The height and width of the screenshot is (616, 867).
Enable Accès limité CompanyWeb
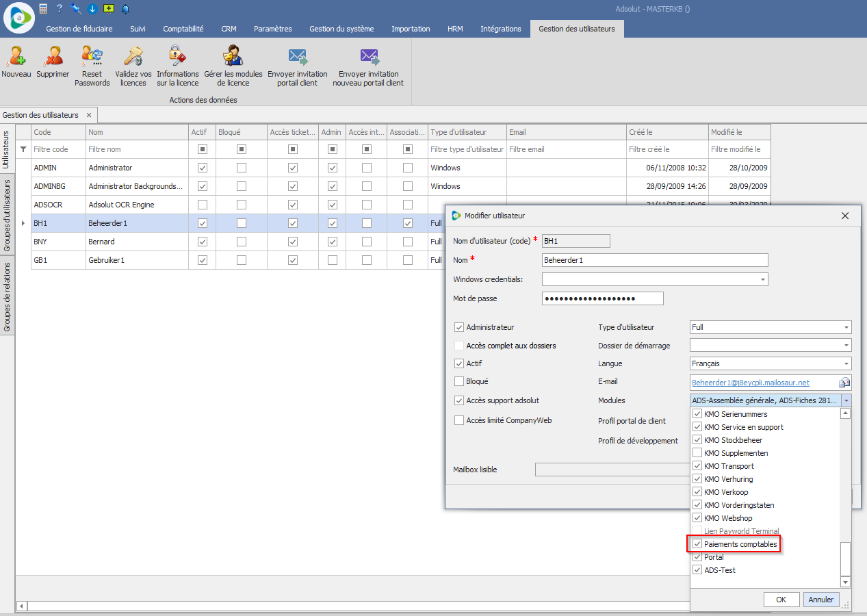point(459,420)
